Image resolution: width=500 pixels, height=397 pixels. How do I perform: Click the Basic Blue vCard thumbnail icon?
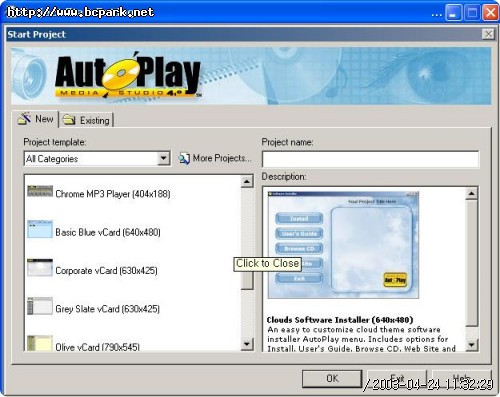40,229
